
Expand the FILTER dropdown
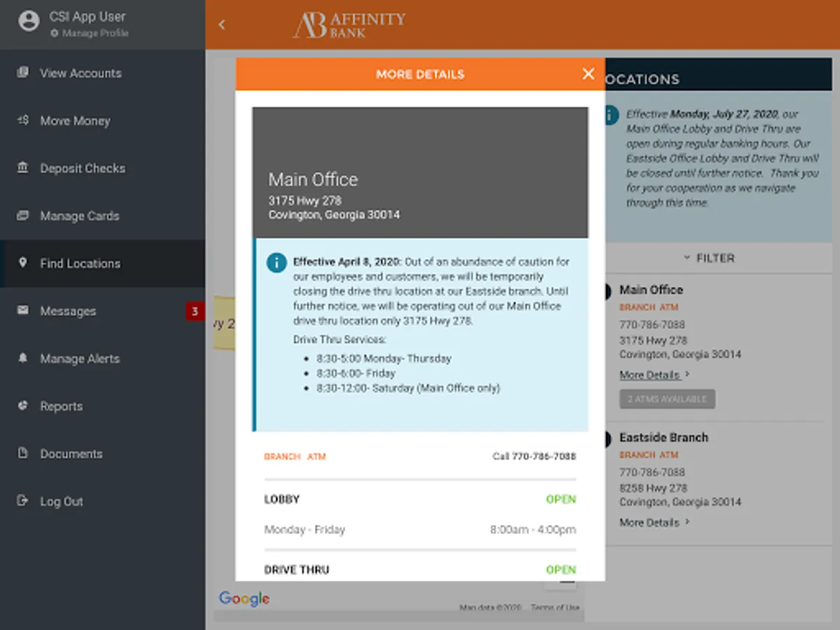point(710,258)
